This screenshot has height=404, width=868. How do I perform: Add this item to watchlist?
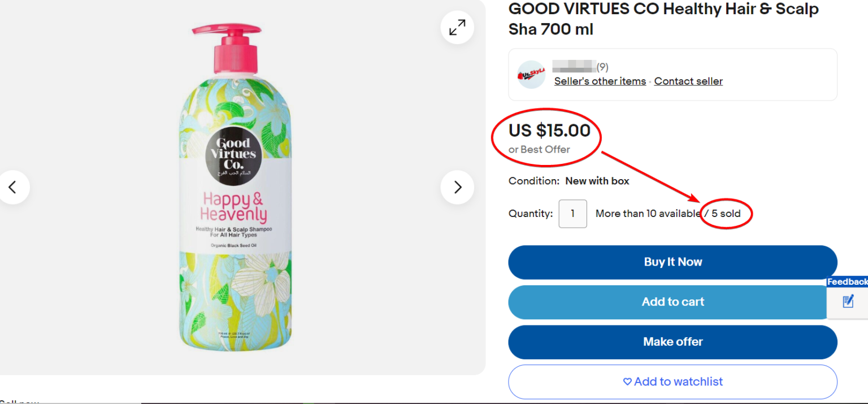[672, 382]
